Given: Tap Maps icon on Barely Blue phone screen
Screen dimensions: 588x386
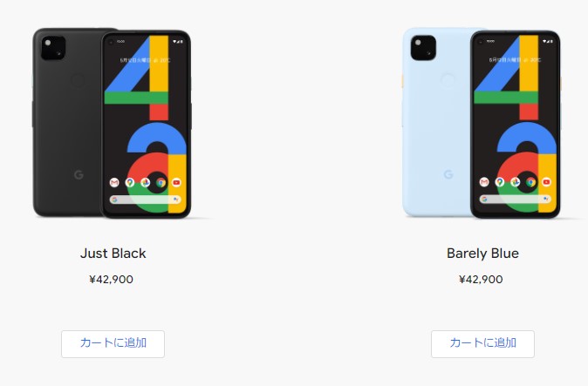Looking at the screenshot, I should coord(500,182).
